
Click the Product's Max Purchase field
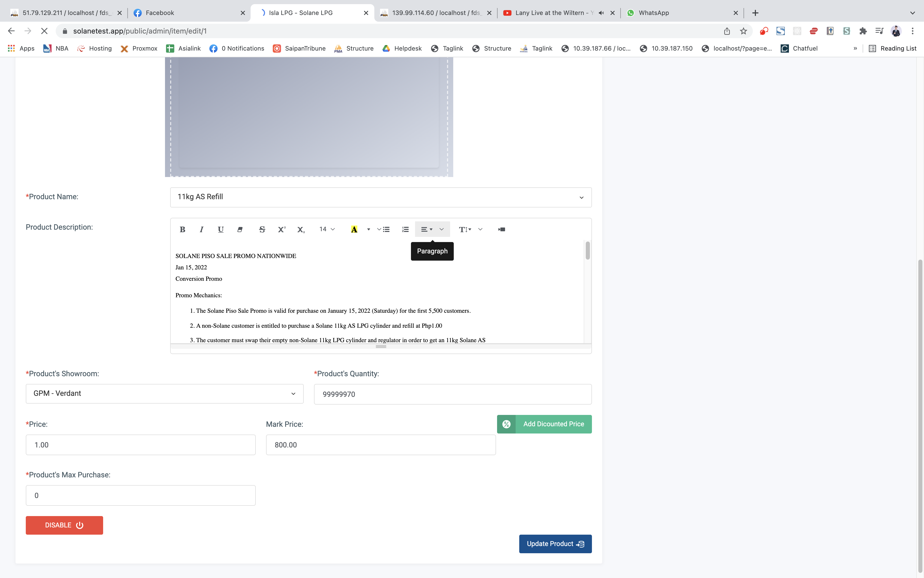141,495
